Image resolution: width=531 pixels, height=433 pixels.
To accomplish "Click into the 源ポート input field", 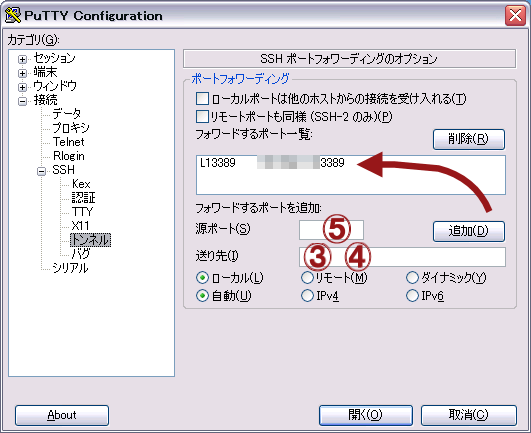I will point(331,230).
